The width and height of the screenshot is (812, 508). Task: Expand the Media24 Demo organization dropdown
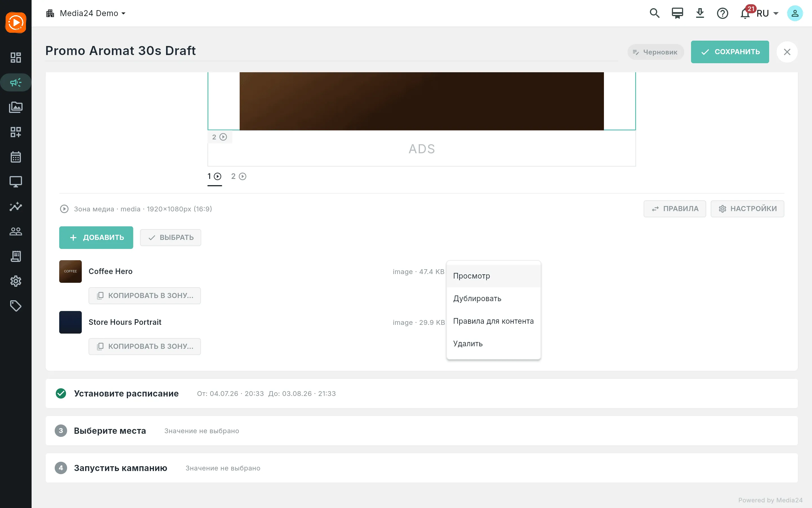click(x=86, y=13)
